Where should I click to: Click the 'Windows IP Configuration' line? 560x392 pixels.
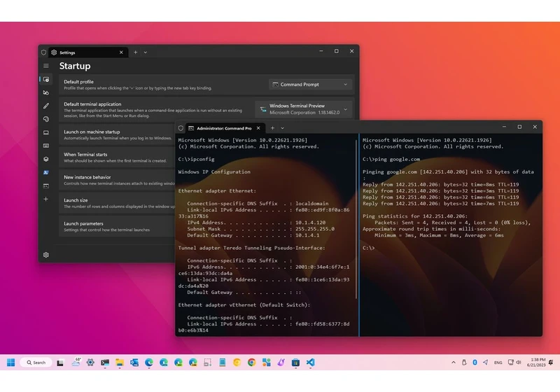214,171
